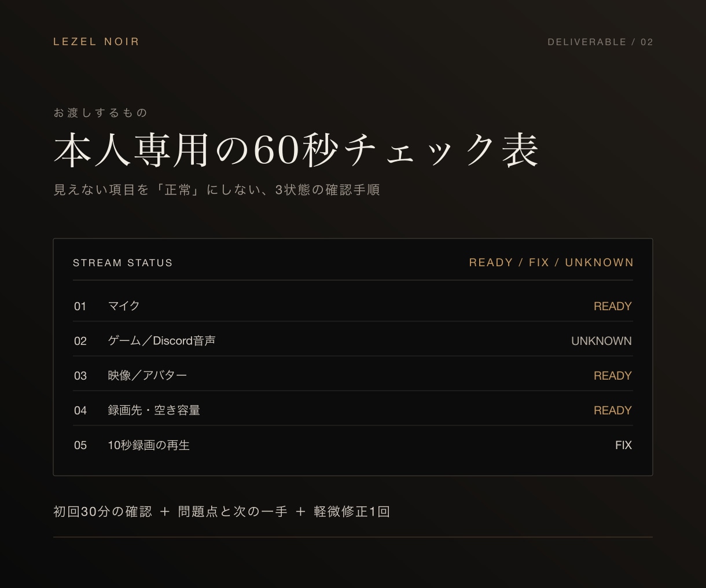
Task: Click the READY / FIX / UNKNOWN legend
Action: pyautogui.click(x=551, y=263)
